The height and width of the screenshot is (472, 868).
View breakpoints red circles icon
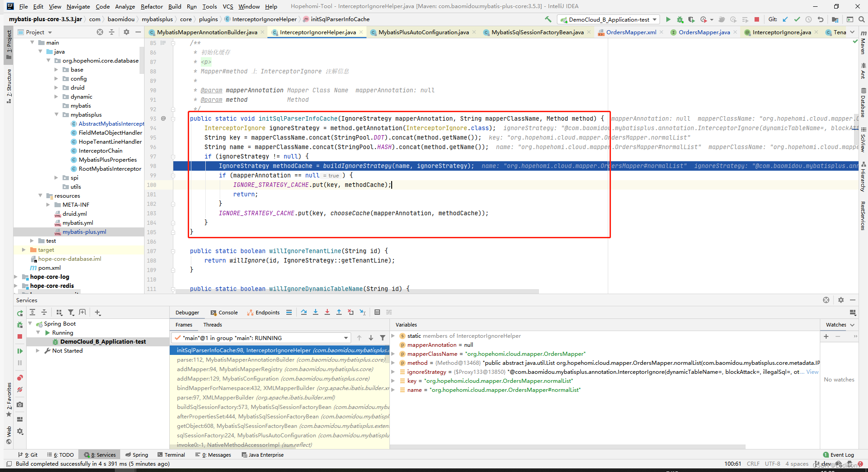(20, 378)
